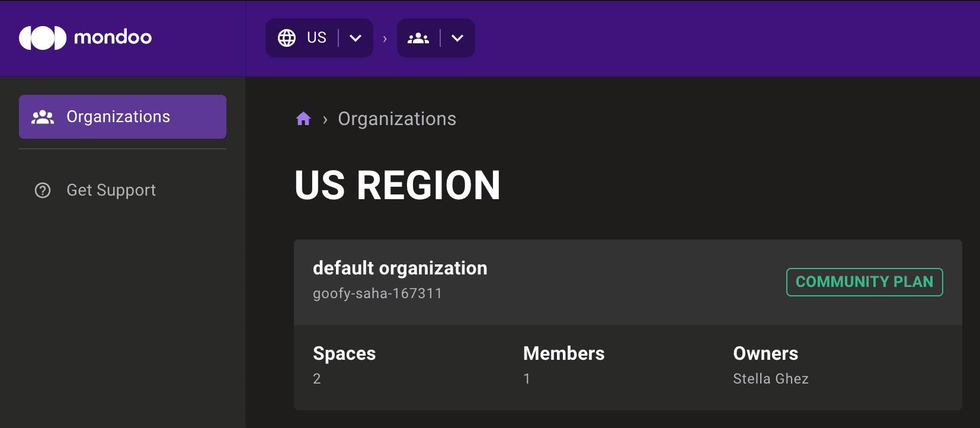This screenshot has width=980, height=428.
Task: Click the Spaces count 2
Action: 317,379
